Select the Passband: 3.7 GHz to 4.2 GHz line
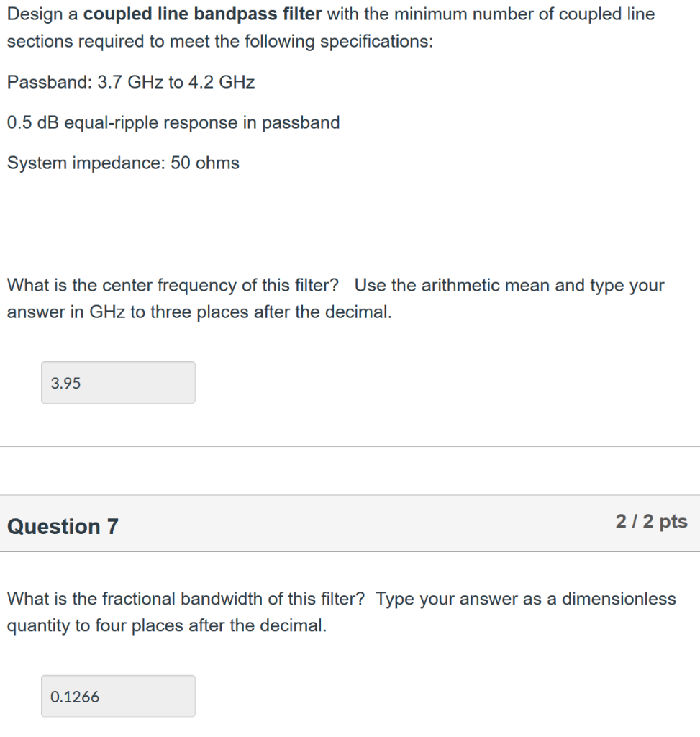700x737 pixels. coord(130,82)
